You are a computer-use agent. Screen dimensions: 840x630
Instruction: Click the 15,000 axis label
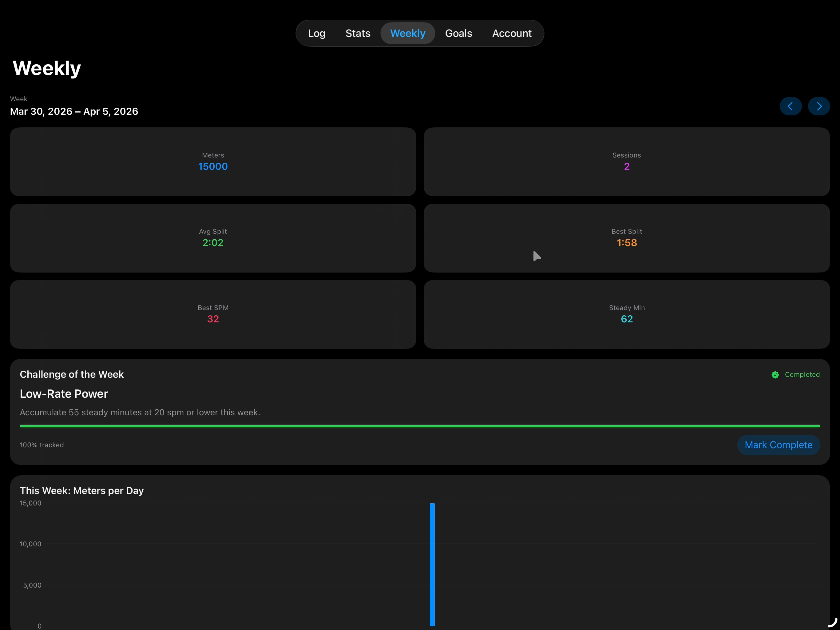(30, 503)
